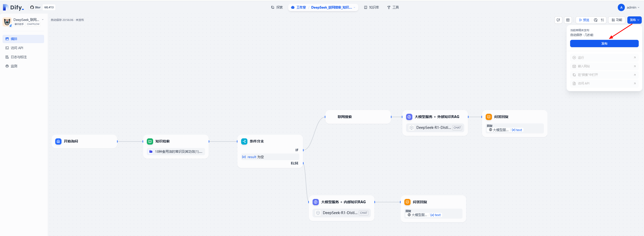Click the result 为空 condition
This screenshot has height=236, width=644.
coord(270,157)
